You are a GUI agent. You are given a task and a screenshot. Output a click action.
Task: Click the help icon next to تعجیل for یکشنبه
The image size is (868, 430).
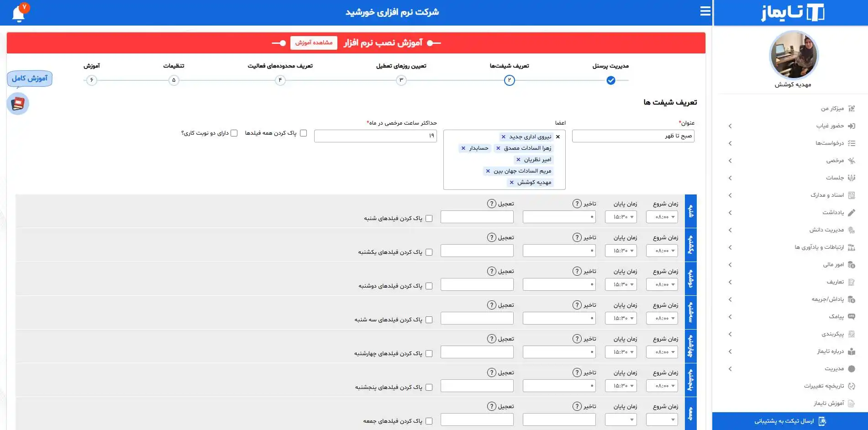point(491,237)
